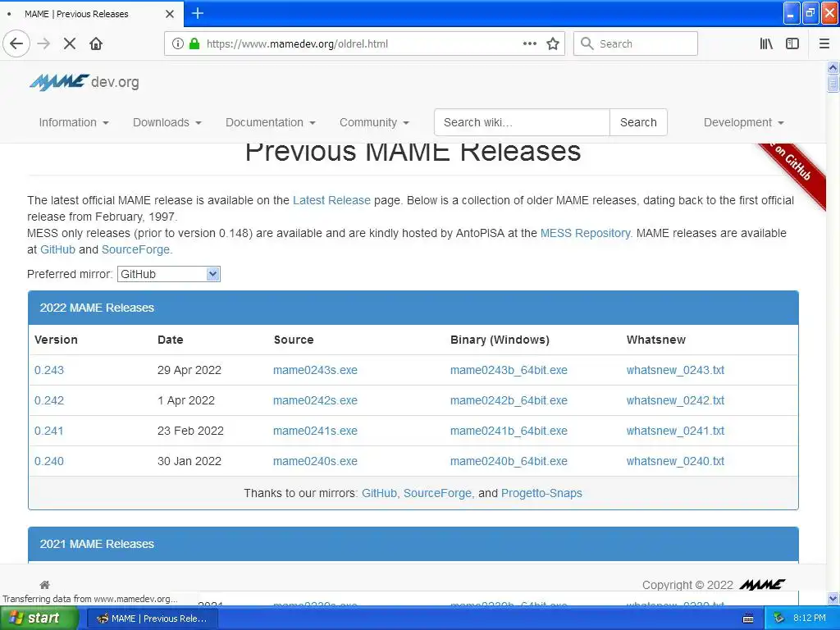Viewport: 840px width, 630px height.
Task: Click the scrollbar up arrow
Action: click(833, 67)
